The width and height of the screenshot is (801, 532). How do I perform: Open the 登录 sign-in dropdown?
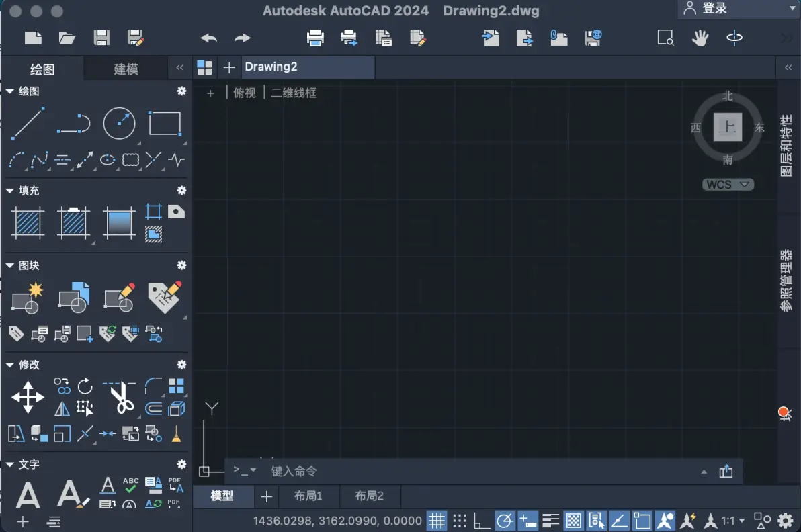pos(739,9)
